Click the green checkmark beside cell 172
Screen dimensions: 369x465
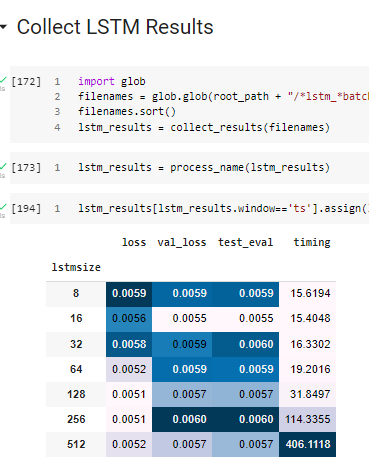[x=3, y=80]
